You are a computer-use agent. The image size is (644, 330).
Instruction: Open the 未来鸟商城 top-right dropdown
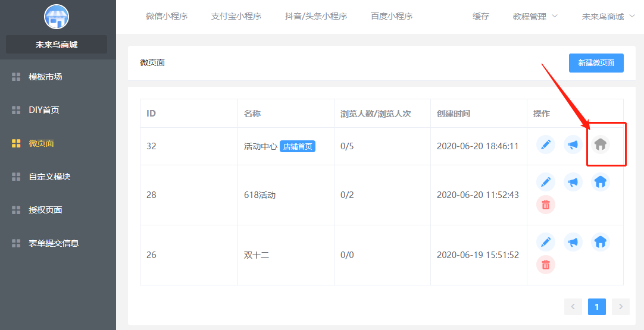point(607,17)
